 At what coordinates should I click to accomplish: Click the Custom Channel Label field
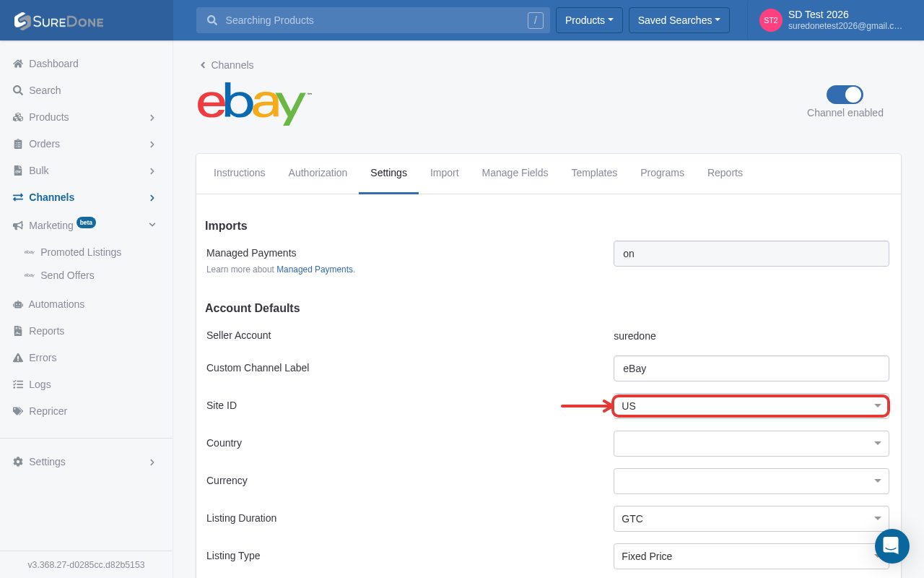pos(751,368)
